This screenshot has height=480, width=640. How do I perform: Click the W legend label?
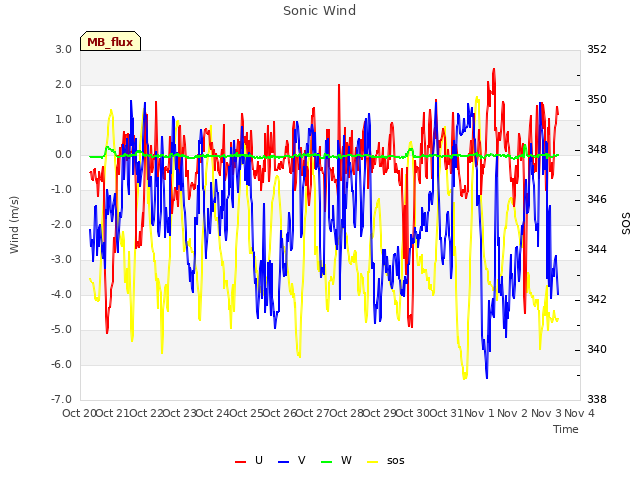coord(346,460)
